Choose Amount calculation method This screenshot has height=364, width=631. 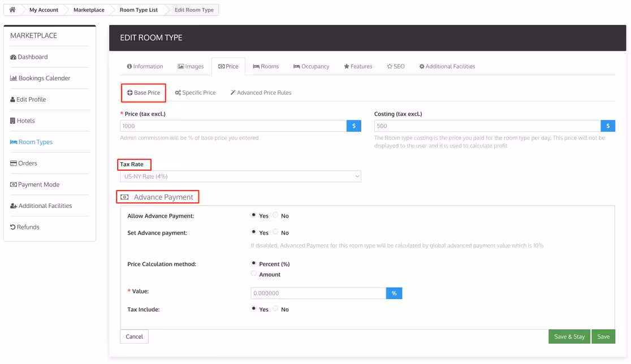[x=253, y=274]
